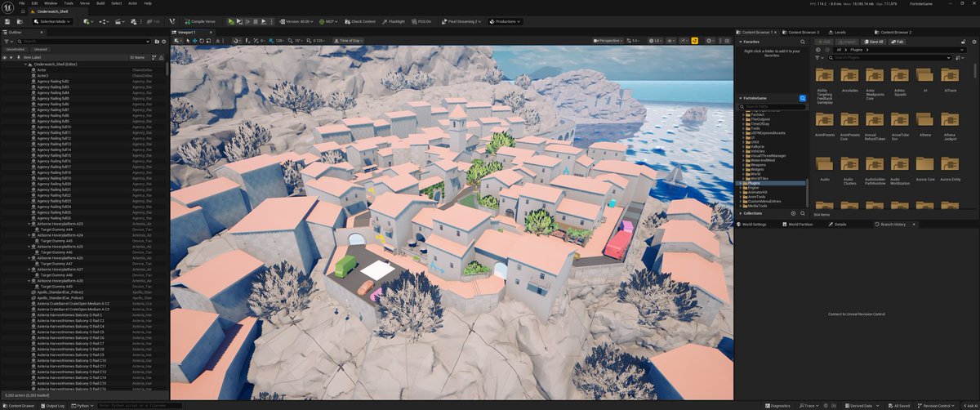The width and height of the screenshot is (980, 410).
Task: Open the Version 40.00 dropdown
Action: (x=296, y=21)
